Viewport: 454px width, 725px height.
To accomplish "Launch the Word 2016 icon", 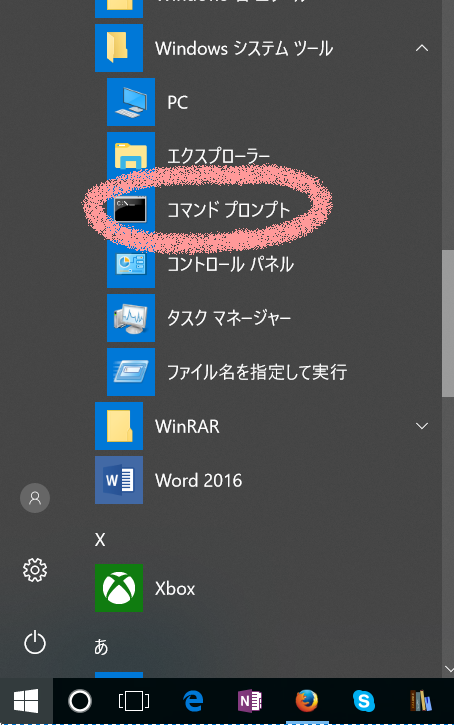I will (119, 480).
